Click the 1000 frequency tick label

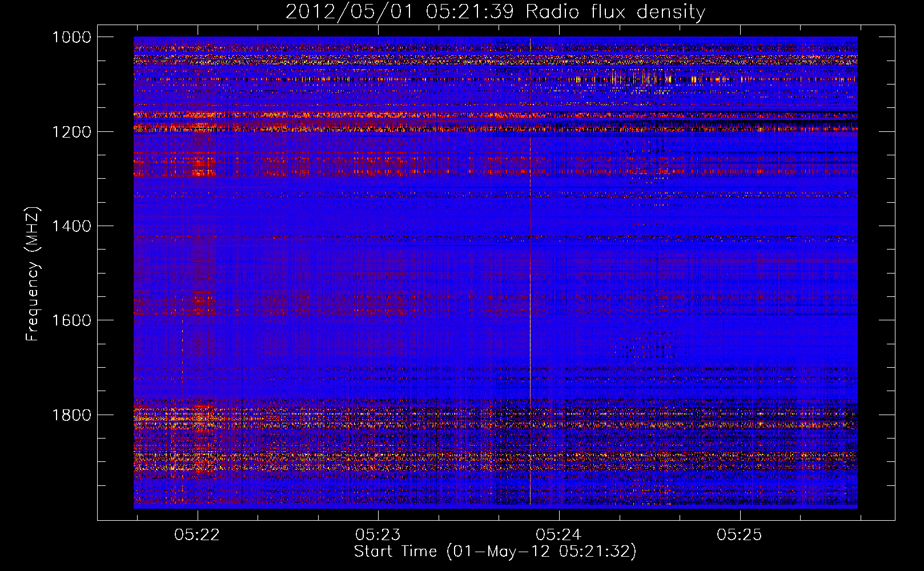click(x=71, y=37)
